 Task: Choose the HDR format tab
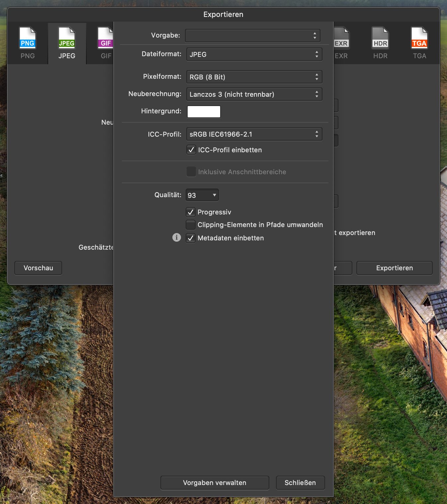coord(380,43)
